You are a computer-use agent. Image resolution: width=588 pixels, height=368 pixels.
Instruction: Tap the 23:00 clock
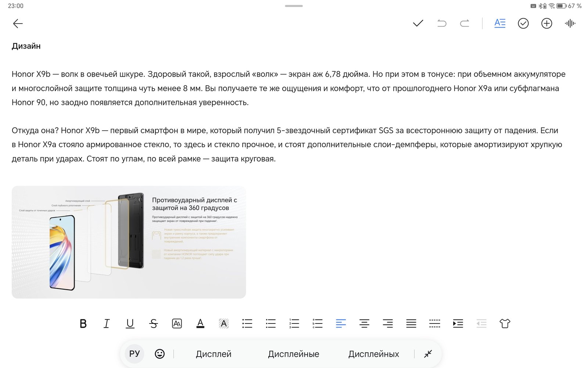(15, 6)
